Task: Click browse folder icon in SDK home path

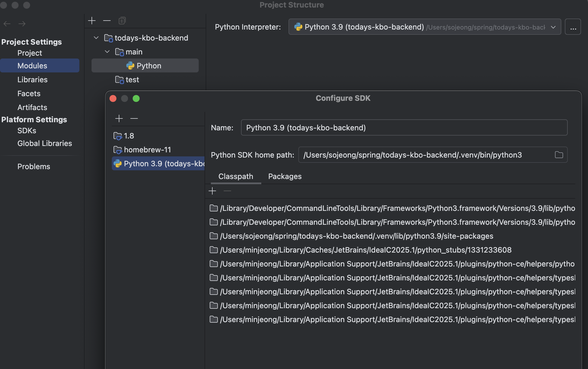Action: point(559,155)
